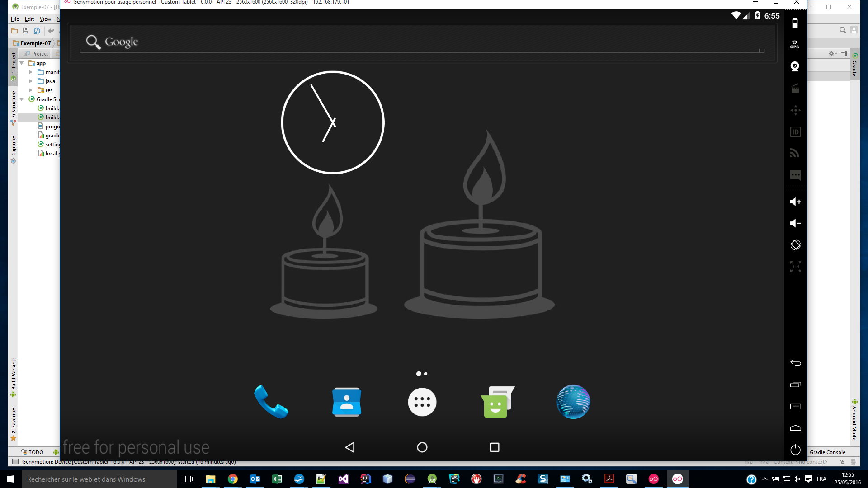Launch the Android browser globe icon
The height and width of the screenshot is (488, 868).
tap(573, 401)
